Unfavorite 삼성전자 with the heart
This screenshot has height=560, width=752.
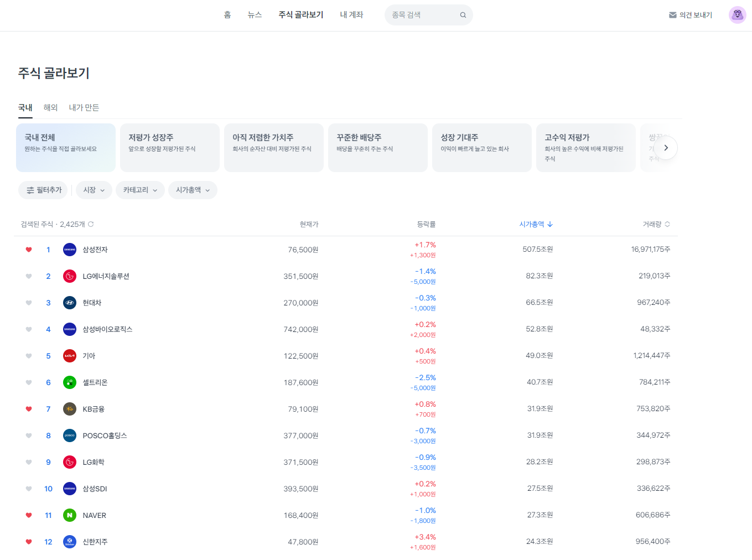[x=29, y=250]
